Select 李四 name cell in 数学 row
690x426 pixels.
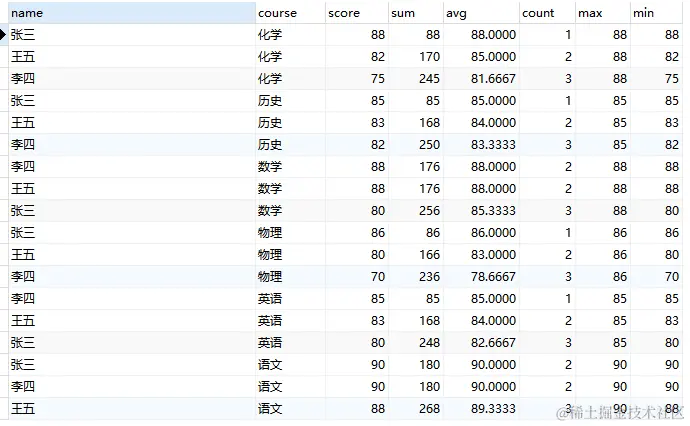pos(132,167)
